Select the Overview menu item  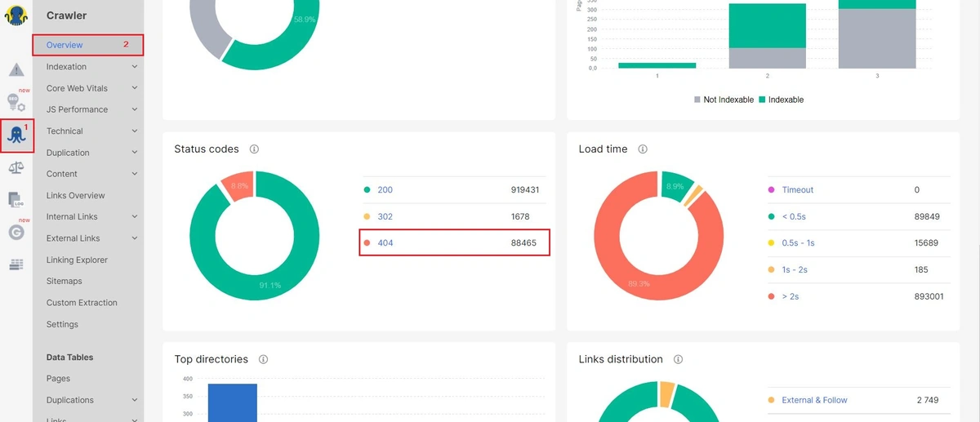tap(65, 45)
